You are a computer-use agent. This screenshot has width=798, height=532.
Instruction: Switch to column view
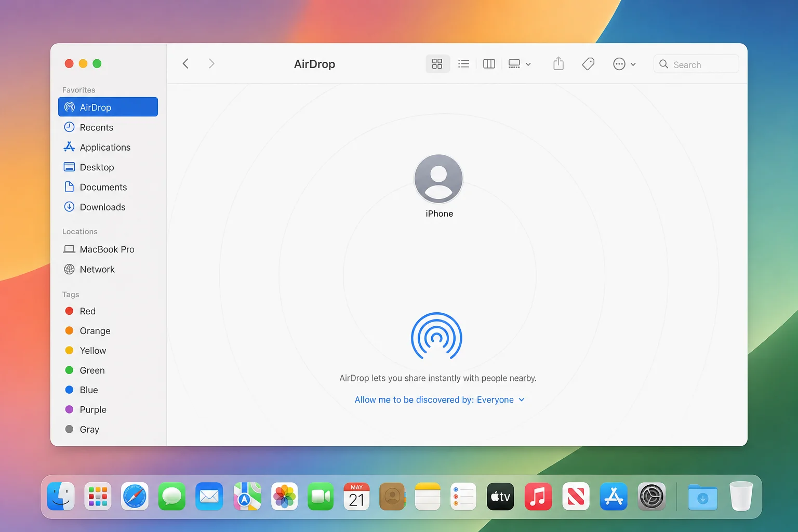[489, 63]
